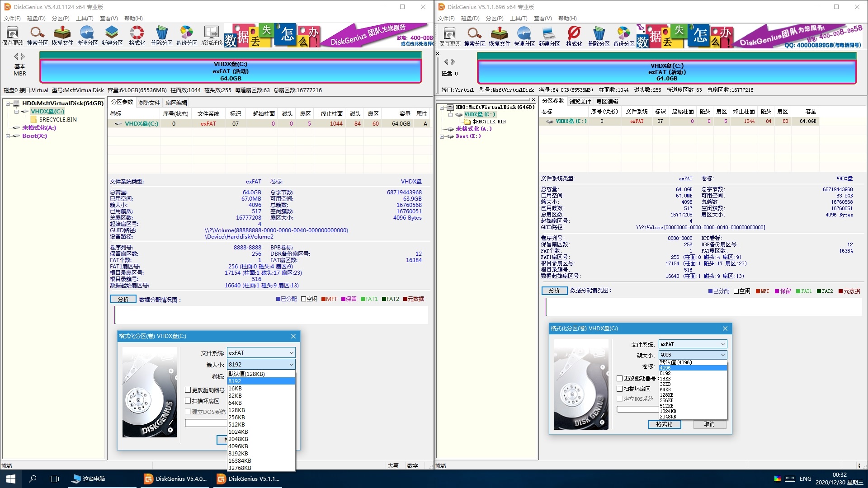This screenshot has height=488, width=868.
Task: Collapse HD0:MsftVirtualDisk tree node in left window
Action: pyautogui.click(x=8, y=103)
